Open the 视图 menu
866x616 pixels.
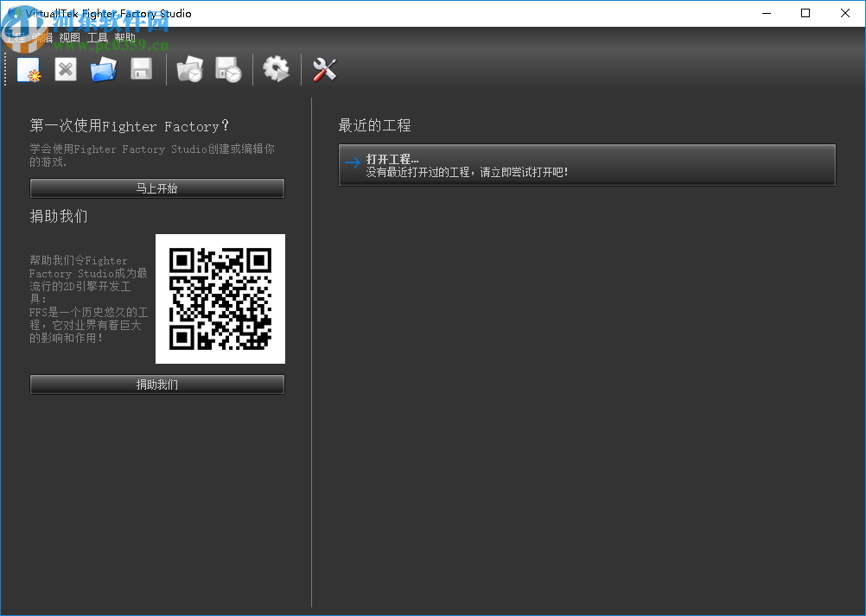[70, 38]
